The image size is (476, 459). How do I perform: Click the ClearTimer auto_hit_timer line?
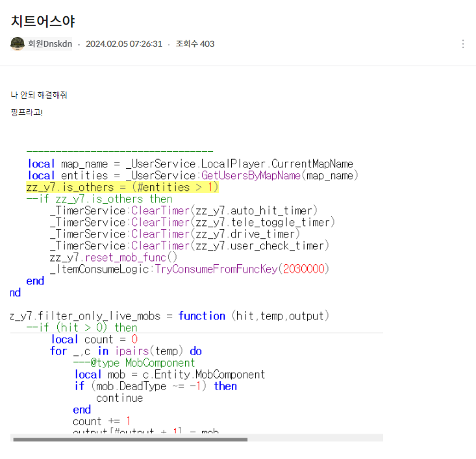(184, 210)
